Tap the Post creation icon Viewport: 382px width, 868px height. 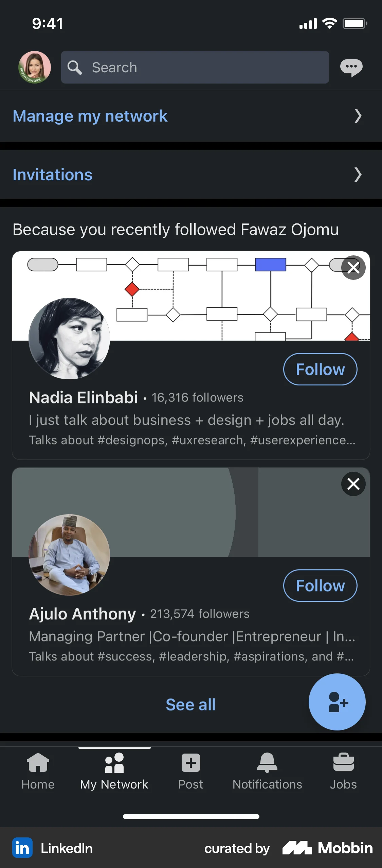[x=190, y=762]
